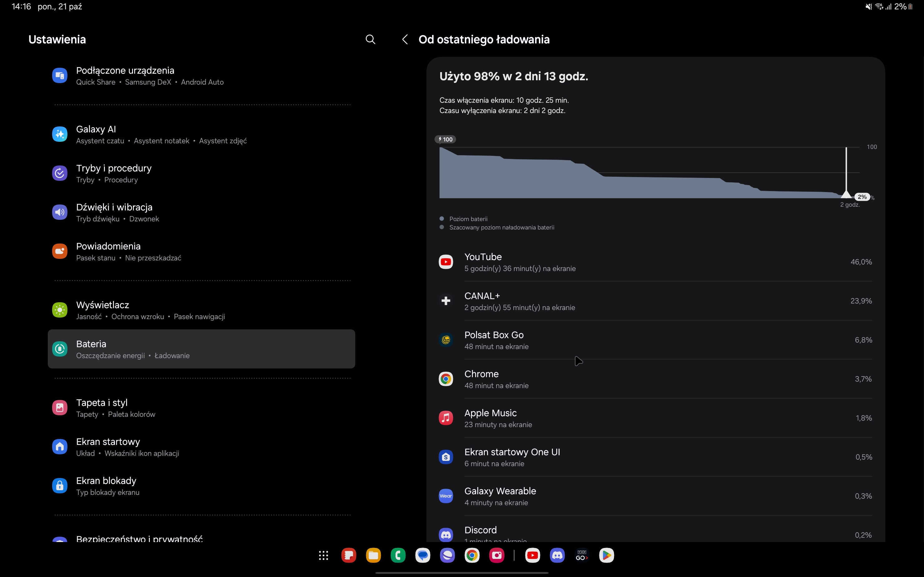Screen dimensions: 924x577
Task: Launch Samsung Internet browser from the taskbar
Action: (447, 556)
